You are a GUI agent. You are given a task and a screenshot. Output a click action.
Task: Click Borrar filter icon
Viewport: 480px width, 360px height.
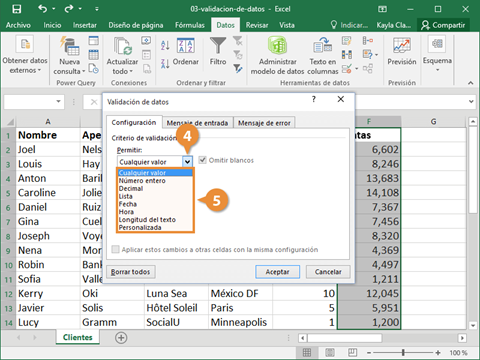click(x=238, y=41)
